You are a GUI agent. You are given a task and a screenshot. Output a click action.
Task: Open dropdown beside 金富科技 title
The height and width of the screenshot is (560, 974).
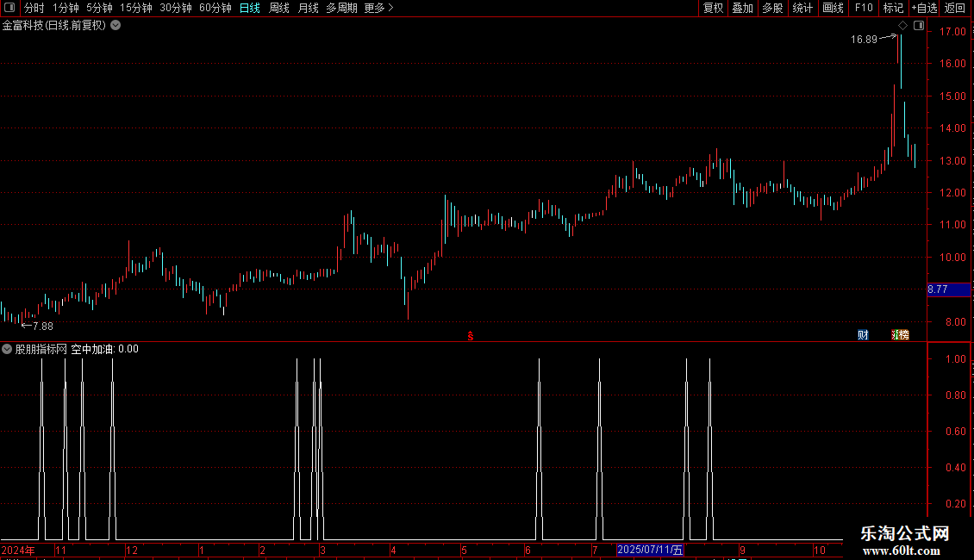tap(116, 26)
